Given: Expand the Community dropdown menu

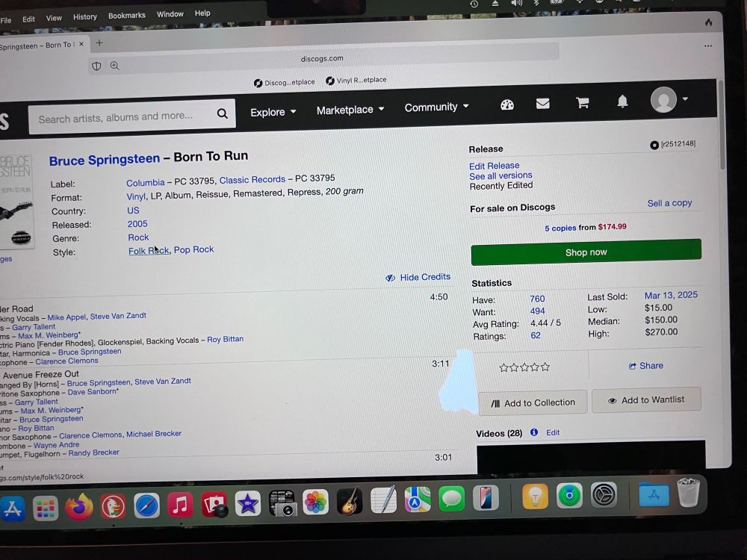Looking at the screenshot, I should [x=436, y=107].
